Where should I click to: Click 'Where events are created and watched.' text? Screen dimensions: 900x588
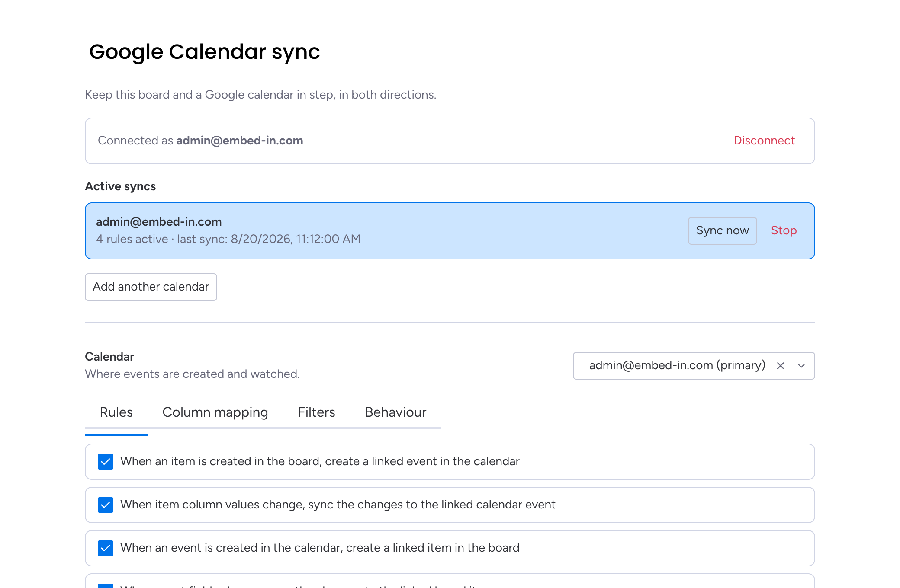click(x=192, y=374)
